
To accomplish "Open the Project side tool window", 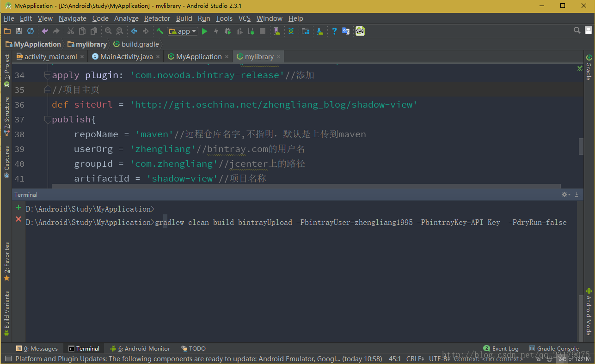I will pyautogui.click(x=6, y=71).
